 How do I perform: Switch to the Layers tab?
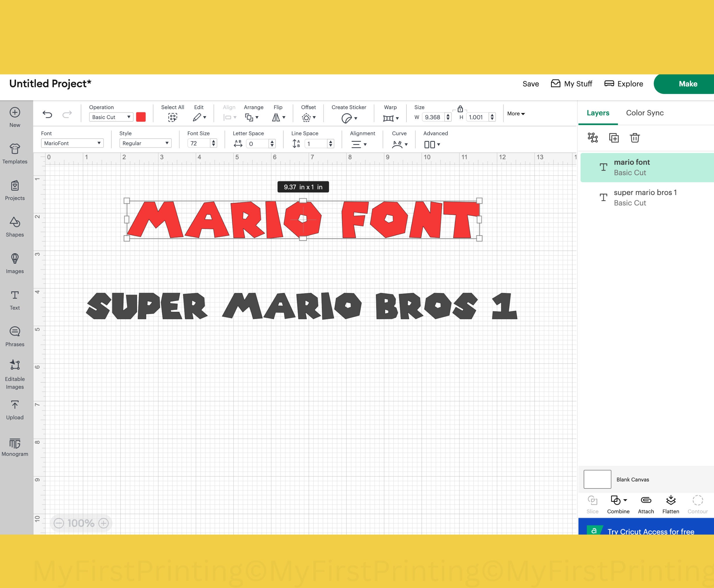(x=598, y=113)
